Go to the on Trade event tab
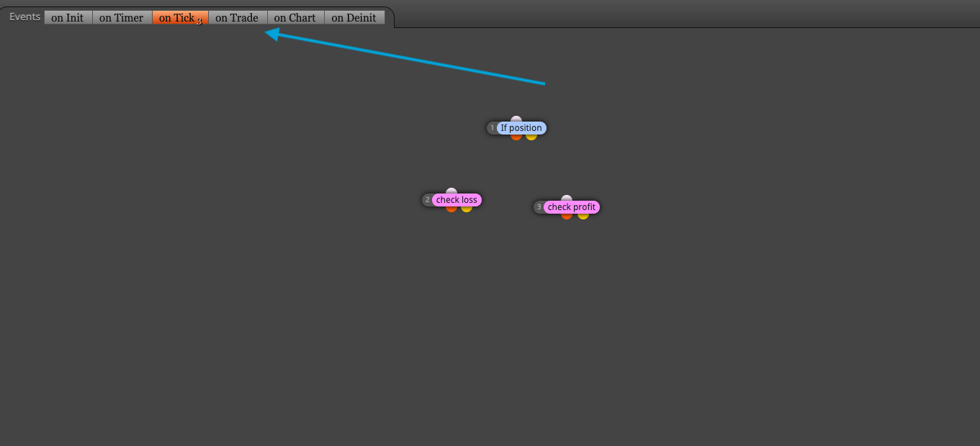 [237, 17]
